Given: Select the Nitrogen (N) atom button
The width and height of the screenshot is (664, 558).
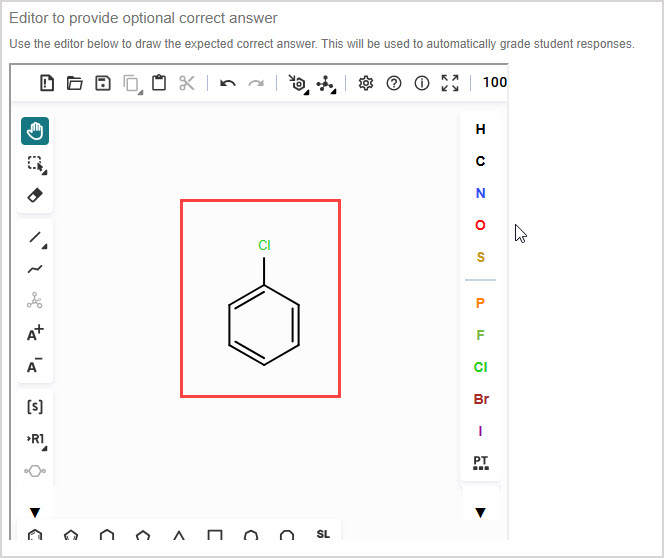Looking at the screenshot, I should (x=481, y=193).
